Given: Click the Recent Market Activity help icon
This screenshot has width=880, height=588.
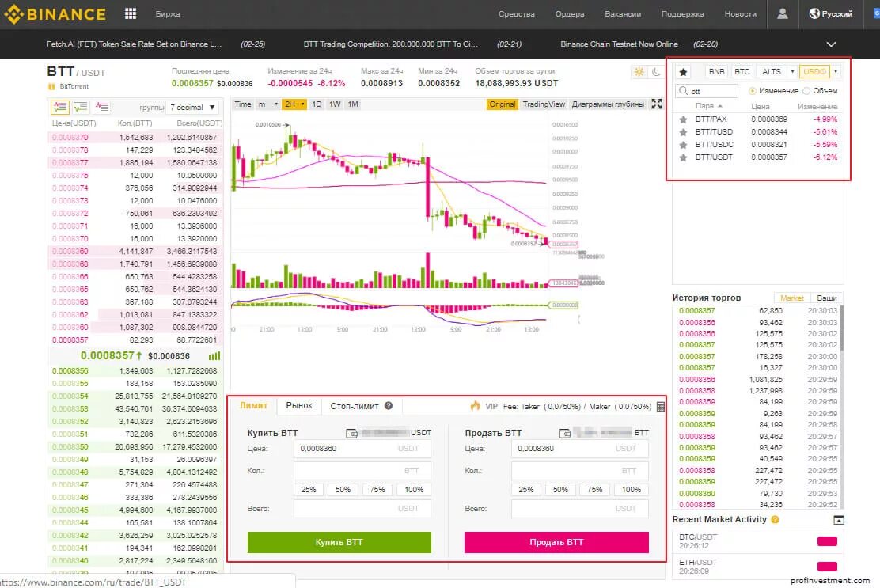Looking at the screenshot, I should point(775,520).
